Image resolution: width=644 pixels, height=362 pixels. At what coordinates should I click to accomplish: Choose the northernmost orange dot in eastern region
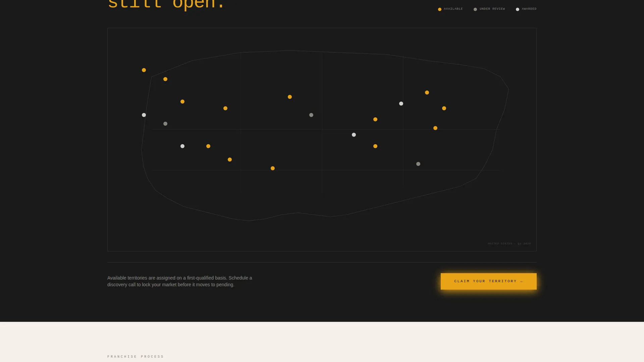coord(427,93)
